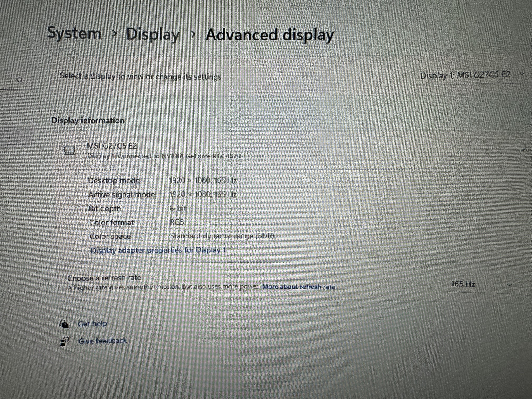The width and height of the screenshot is (532, 399).
Task: Click the Display information heading
Action: click(88, 120)
